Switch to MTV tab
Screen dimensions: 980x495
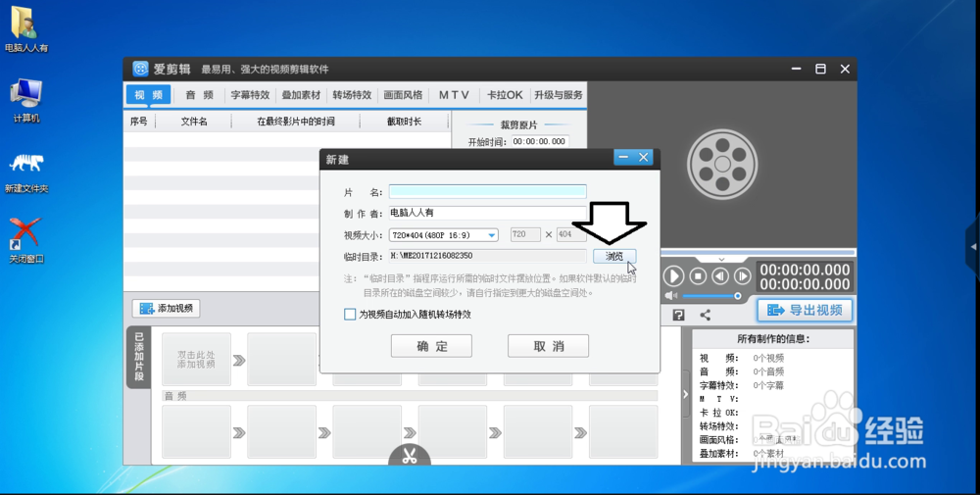click(454, 95)
